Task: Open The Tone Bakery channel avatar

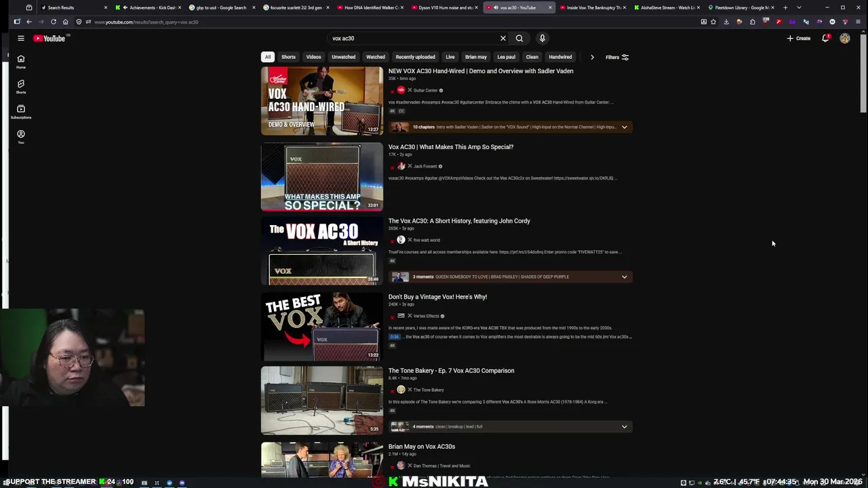Action: [401, 390]
